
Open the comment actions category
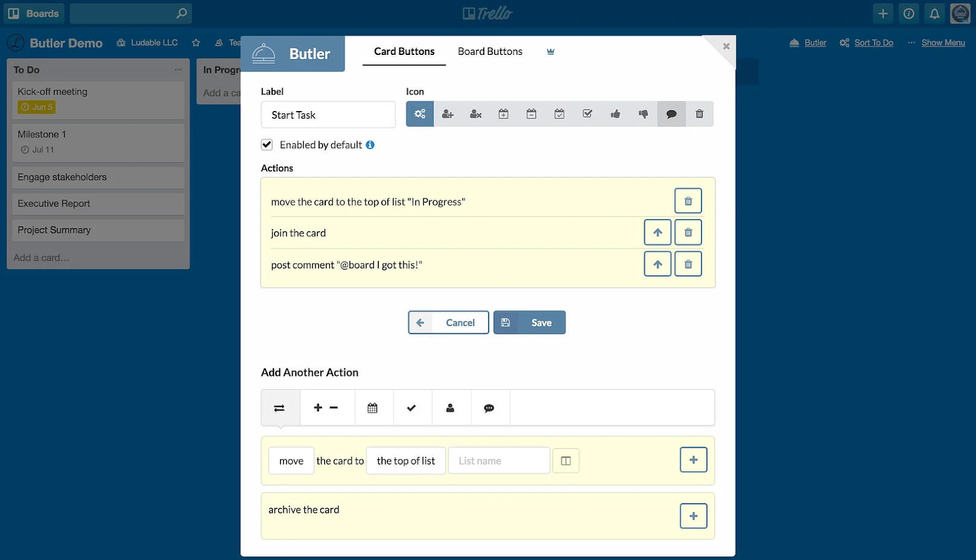coord(490,407)
